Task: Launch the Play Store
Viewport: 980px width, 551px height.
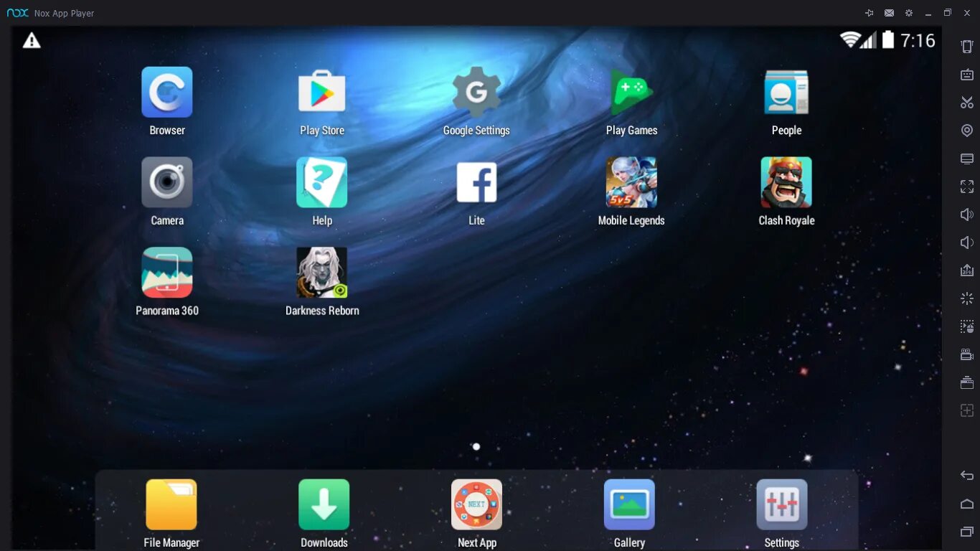Action: (322, 93)
